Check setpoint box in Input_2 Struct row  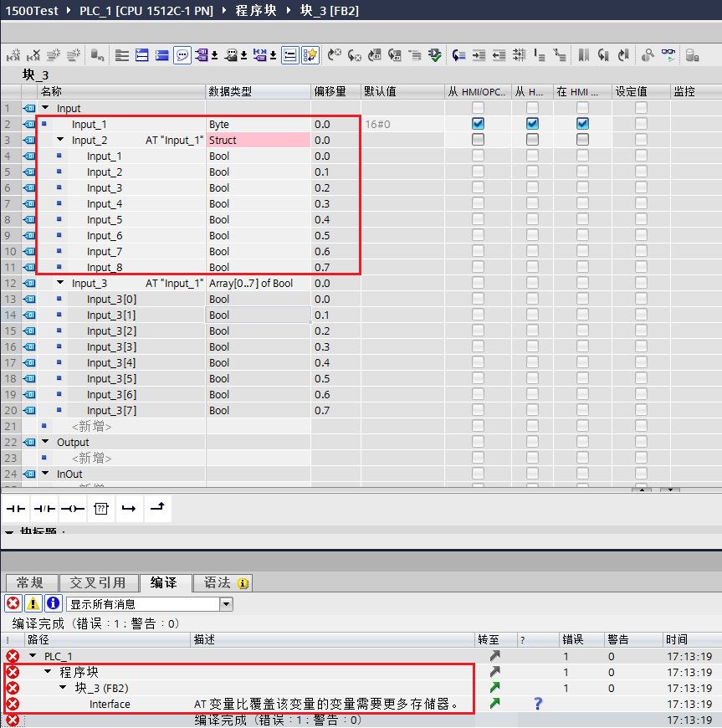coord(641,139)
